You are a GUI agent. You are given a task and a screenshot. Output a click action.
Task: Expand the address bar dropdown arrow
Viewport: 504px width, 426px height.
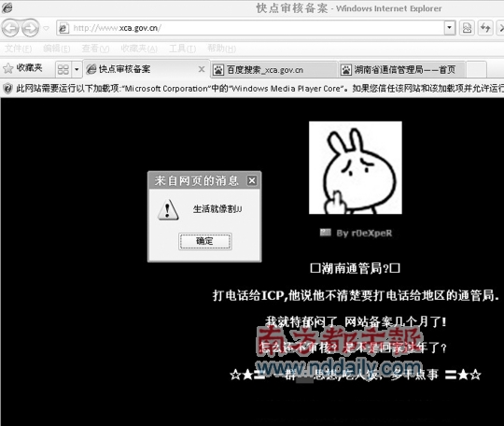450,28
